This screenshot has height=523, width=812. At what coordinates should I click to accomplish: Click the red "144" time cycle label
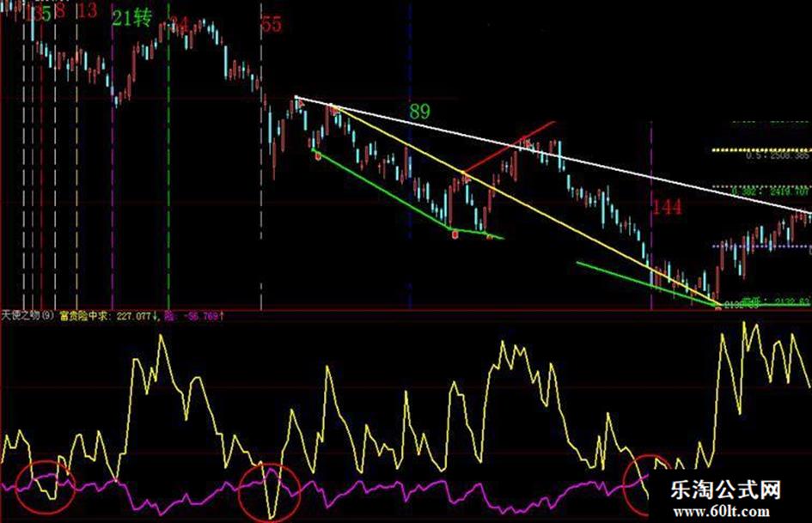[x=667, y=207]
